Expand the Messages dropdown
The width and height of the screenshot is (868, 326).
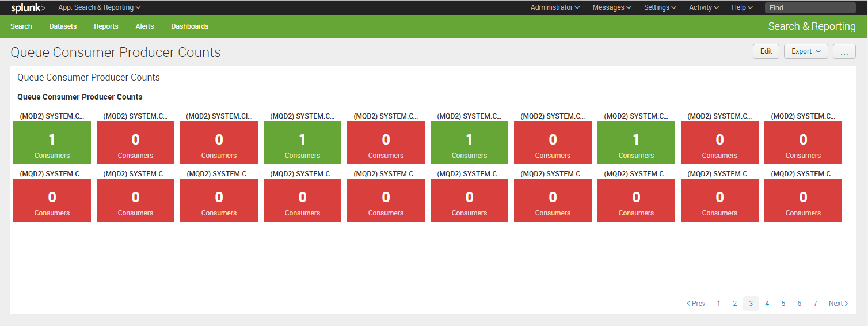pyautogui.click(x=611, y=7)
